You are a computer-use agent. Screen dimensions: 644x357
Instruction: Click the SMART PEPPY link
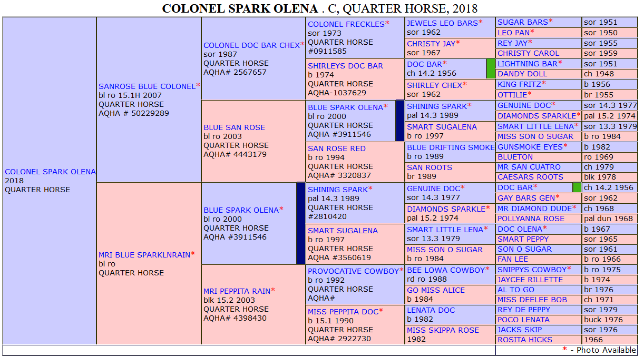coord(523,239)
